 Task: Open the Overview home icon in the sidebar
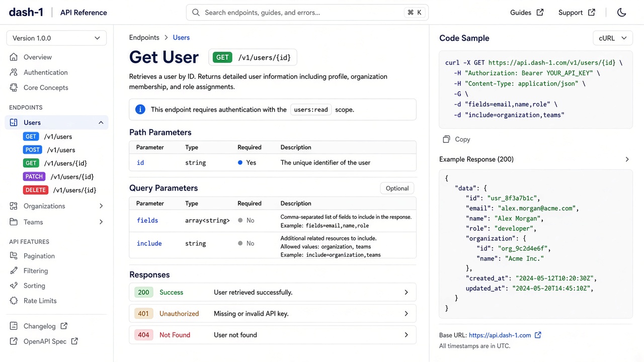point(14,57)
